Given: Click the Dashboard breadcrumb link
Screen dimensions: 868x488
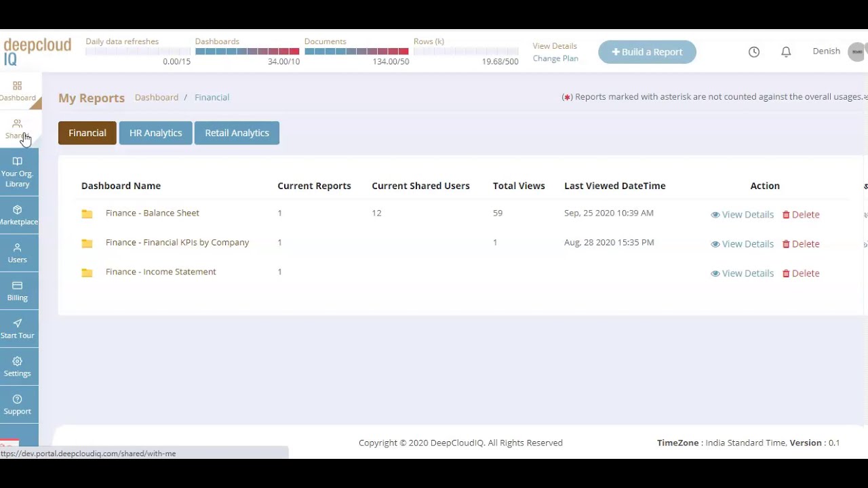Looking at the screenshot, I should (x=157, y=98).
